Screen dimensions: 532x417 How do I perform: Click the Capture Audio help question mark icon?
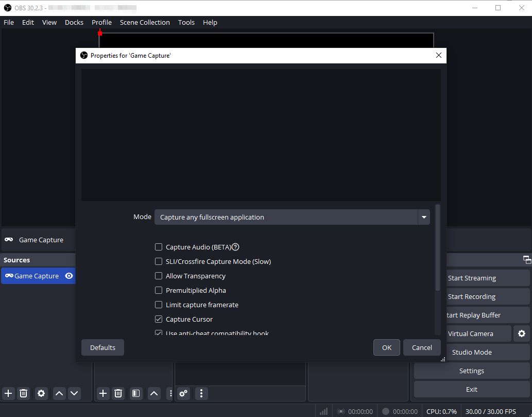235,247
